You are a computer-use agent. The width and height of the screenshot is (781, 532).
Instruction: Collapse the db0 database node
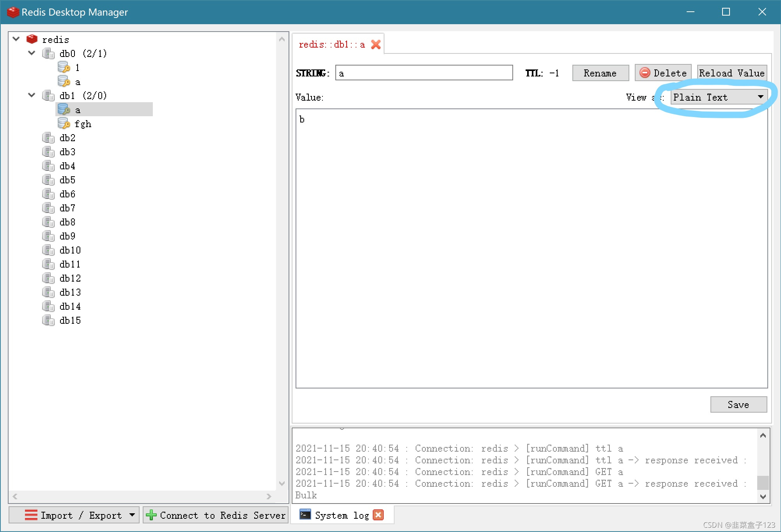click(x=32, y=53)
